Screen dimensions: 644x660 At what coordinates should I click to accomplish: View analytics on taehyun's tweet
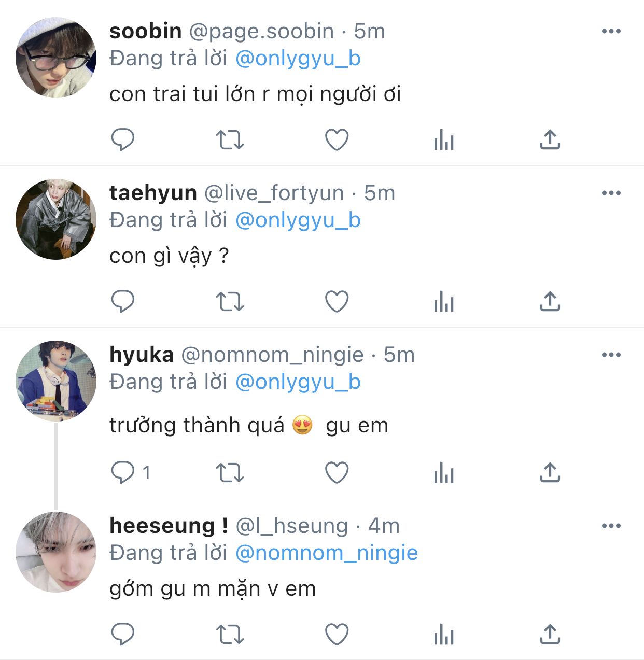[444, 302]
